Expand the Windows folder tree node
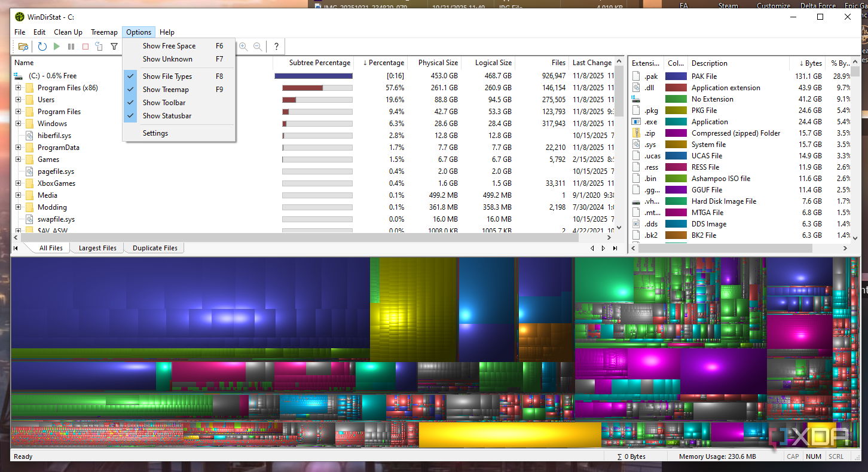The width and height of the screenshot is (868, 472). 18,124
